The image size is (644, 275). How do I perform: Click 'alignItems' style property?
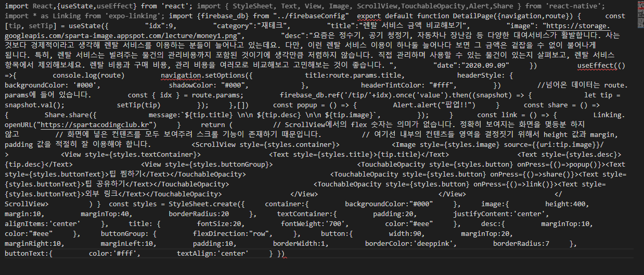[x=24, y=224]
